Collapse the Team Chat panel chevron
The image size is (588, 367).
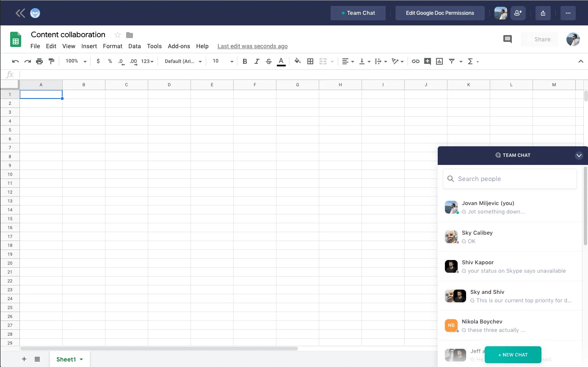[x=579, y=155]
